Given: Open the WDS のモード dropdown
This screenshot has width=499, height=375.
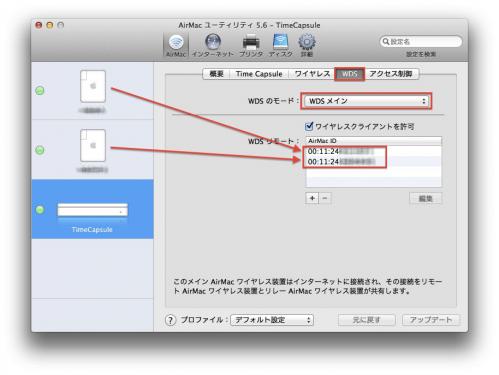Looking at the screenshot, I should [x=366, y=101].
